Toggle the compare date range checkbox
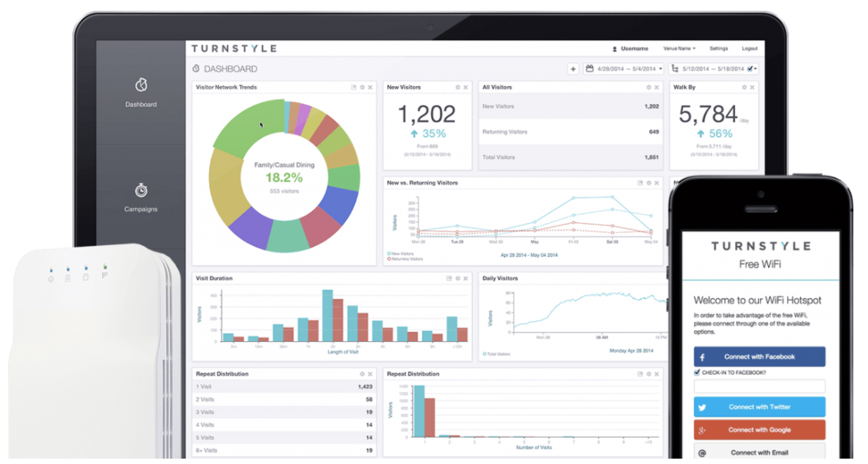The width and height of the screenshot is (868, 464). click(750, 69)
